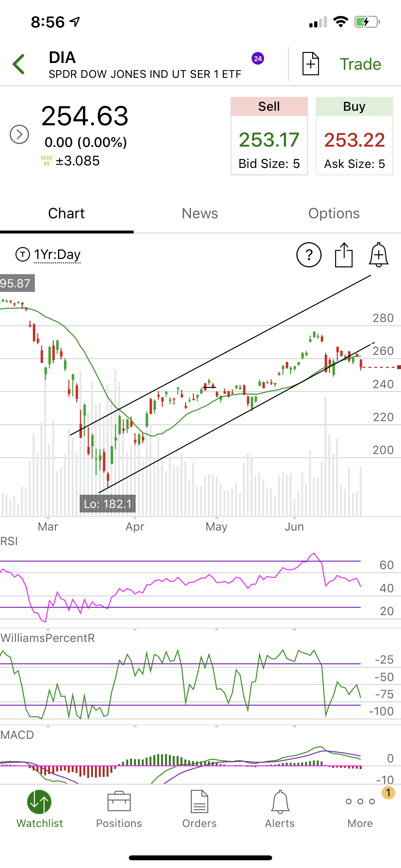The width and height of the screenshot is (401, 868).
Task: Tap the red current-price marker on axis
Action: click(x=399, y=367)
